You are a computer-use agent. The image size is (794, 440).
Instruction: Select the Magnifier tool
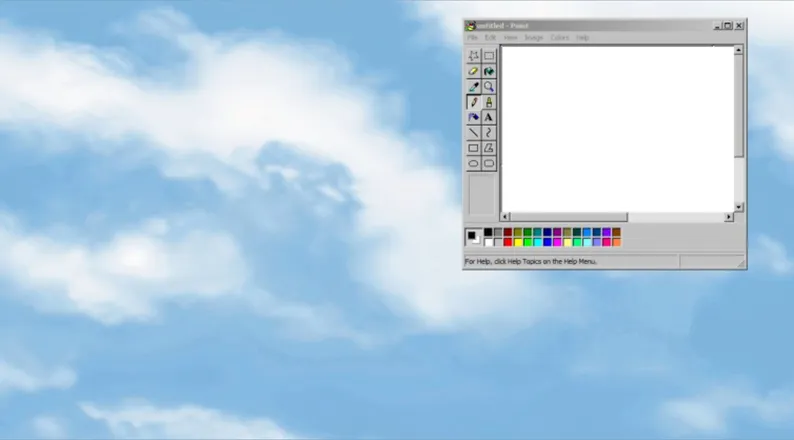tap(489, 87)
